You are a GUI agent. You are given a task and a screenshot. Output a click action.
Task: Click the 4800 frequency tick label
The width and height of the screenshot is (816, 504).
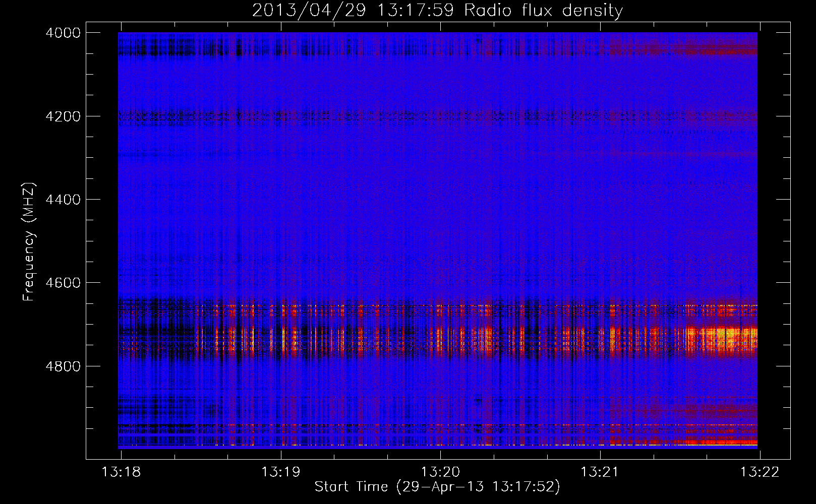pos(63,366)
